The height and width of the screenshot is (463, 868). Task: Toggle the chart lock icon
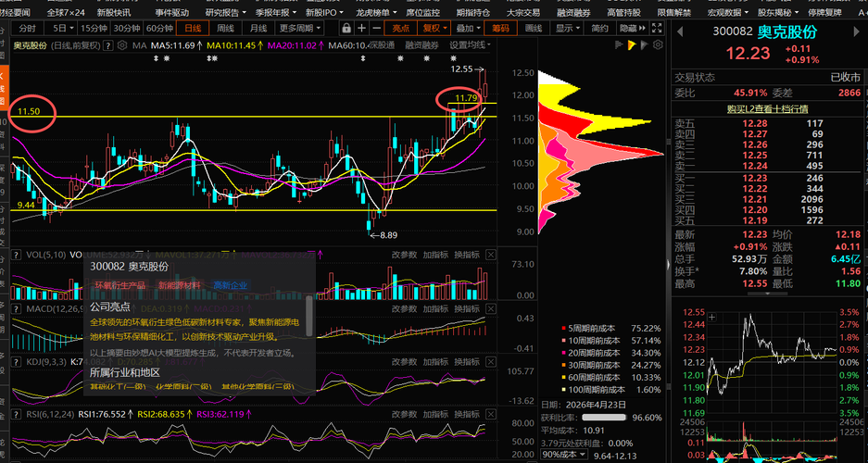[x=346, y=28]
